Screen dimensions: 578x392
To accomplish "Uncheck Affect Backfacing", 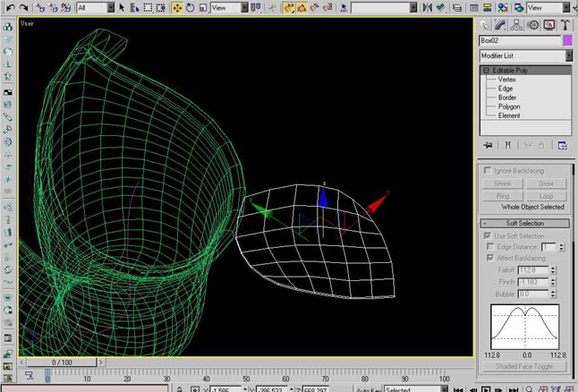I will (x=490, y=258).
